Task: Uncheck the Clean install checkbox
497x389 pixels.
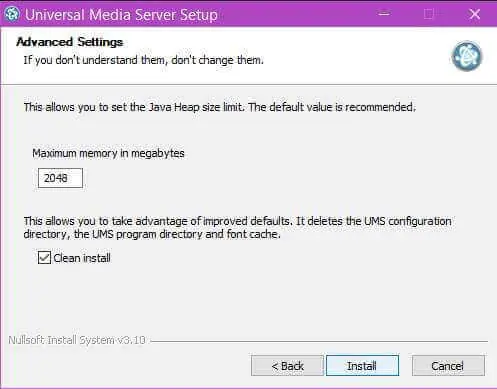Action: click(x=44, y=258)
